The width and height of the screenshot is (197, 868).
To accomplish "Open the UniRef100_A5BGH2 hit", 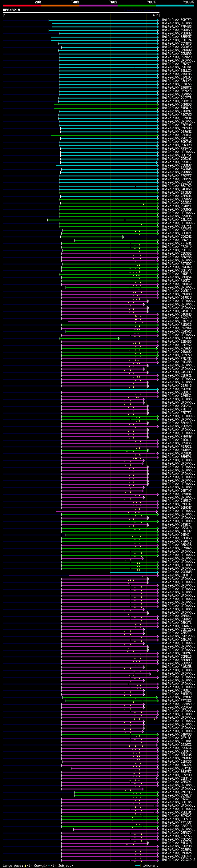I will 177,33.
